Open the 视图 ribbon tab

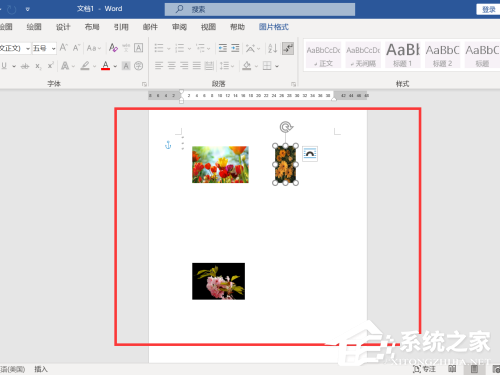tap(208, 27)
